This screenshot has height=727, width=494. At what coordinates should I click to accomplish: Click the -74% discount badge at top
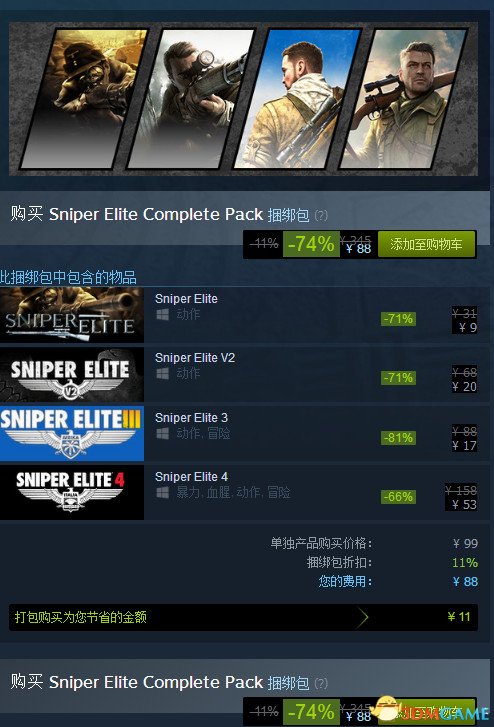pos(311,244)
